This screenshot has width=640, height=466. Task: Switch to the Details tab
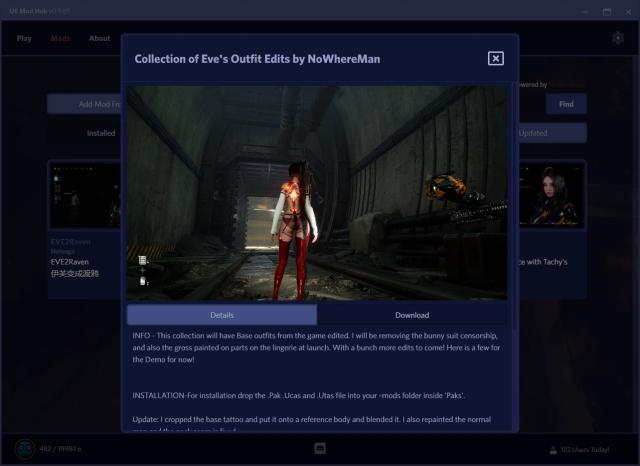(x=222, y=315)
